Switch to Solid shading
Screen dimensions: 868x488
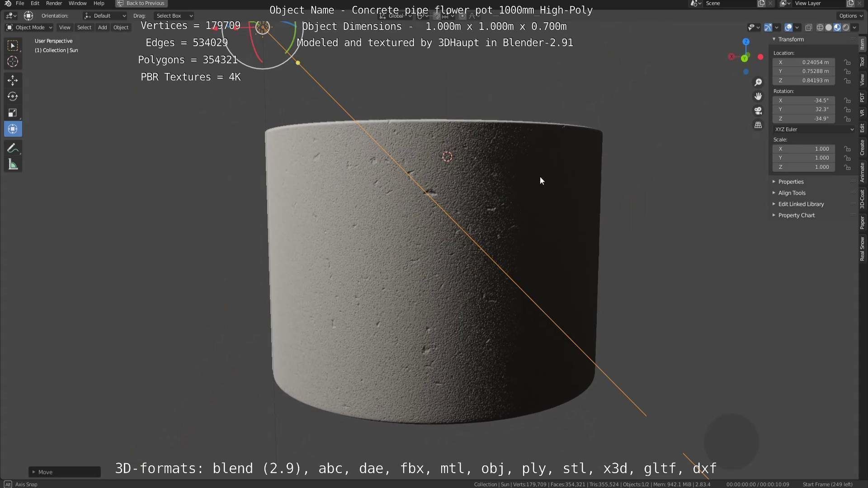828,28
